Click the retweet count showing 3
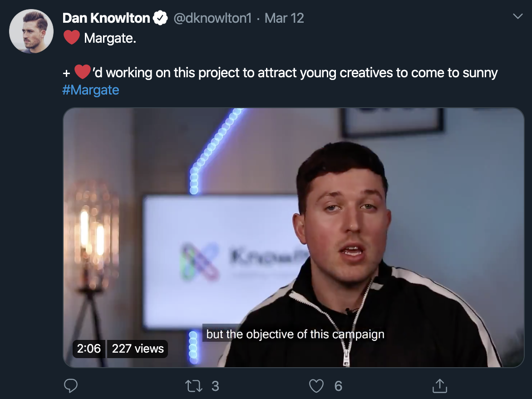The image size is (532, 399). tap(215, 386)
